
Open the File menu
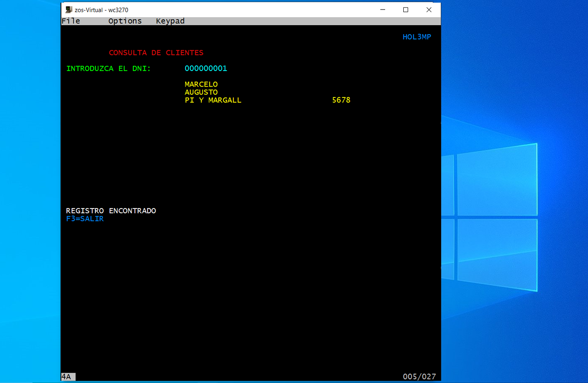(71, 21)
